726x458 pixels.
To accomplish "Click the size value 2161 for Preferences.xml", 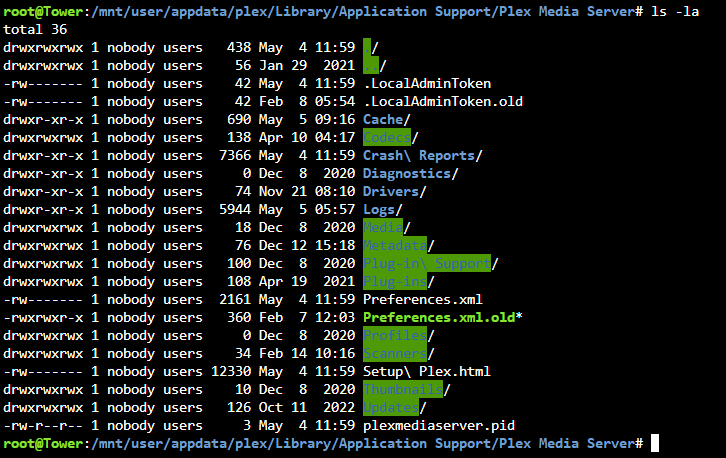I will pyautogui.click(x=235, y=300).
